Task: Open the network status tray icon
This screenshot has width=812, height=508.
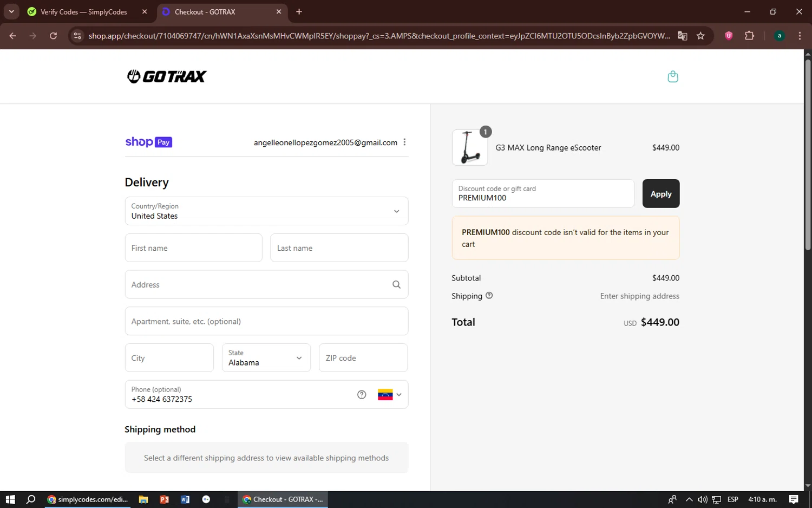Action: point(717,499)
